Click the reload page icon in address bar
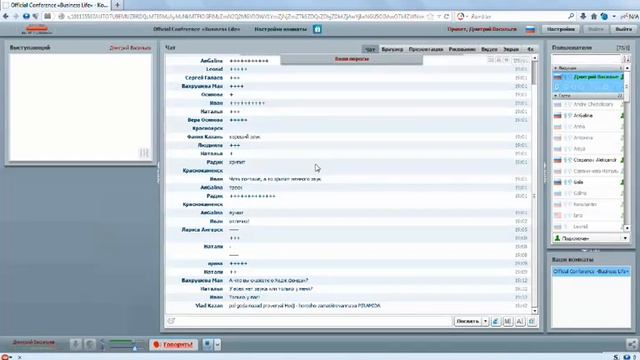This screenshot has width=640, height=360. tap(447, 16)
